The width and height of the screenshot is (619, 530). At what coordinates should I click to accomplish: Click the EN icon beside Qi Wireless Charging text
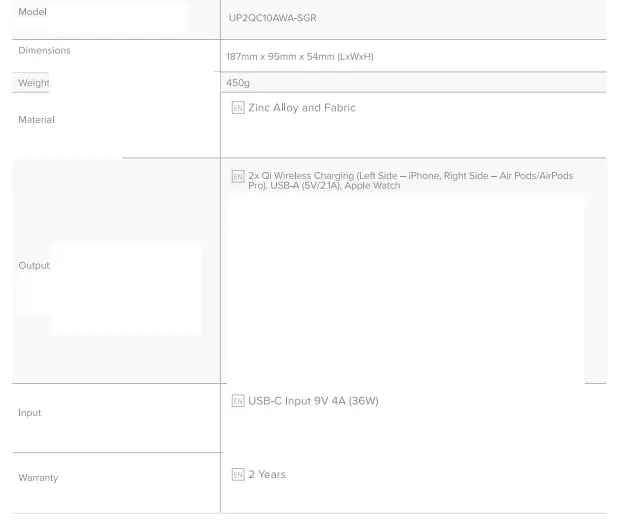pyautogui.click(x=238, y=177)
